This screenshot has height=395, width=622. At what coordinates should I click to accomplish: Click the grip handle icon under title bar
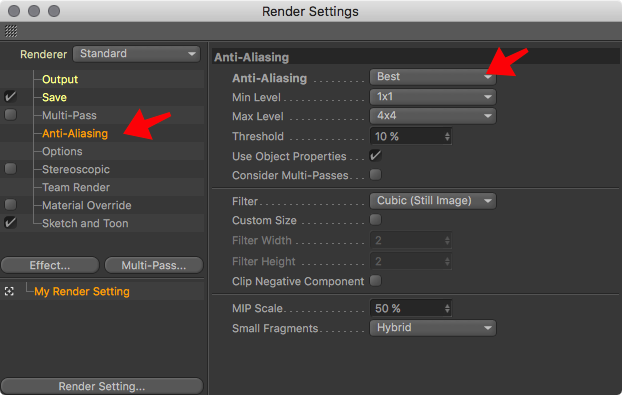(11, 31)
